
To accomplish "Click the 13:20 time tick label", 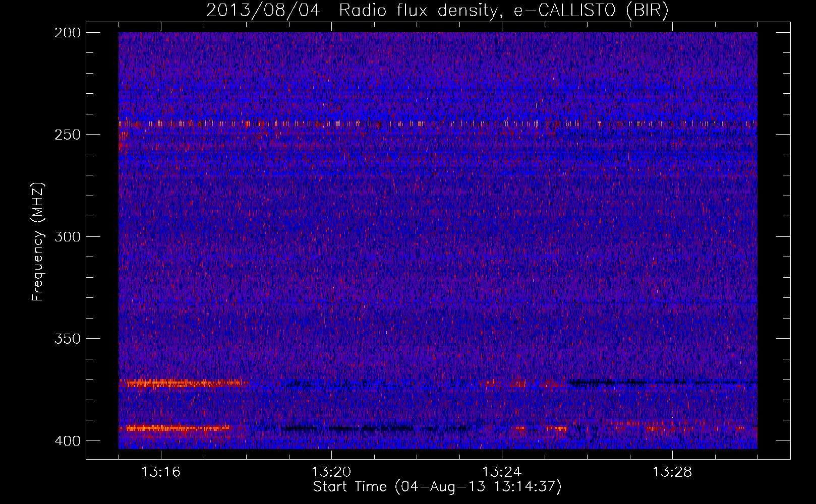I will coord(331,472).
